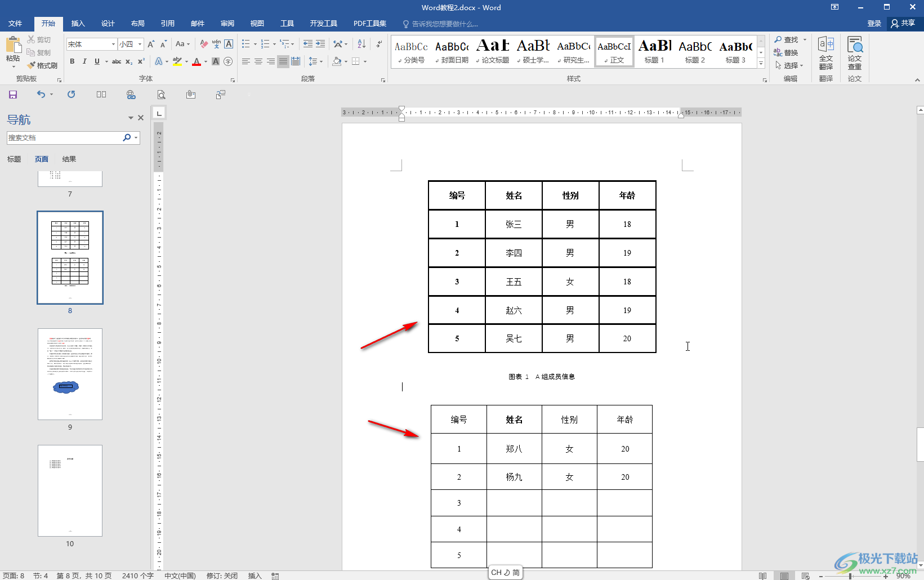Toggle subscript formatting

tap(129, 61)
